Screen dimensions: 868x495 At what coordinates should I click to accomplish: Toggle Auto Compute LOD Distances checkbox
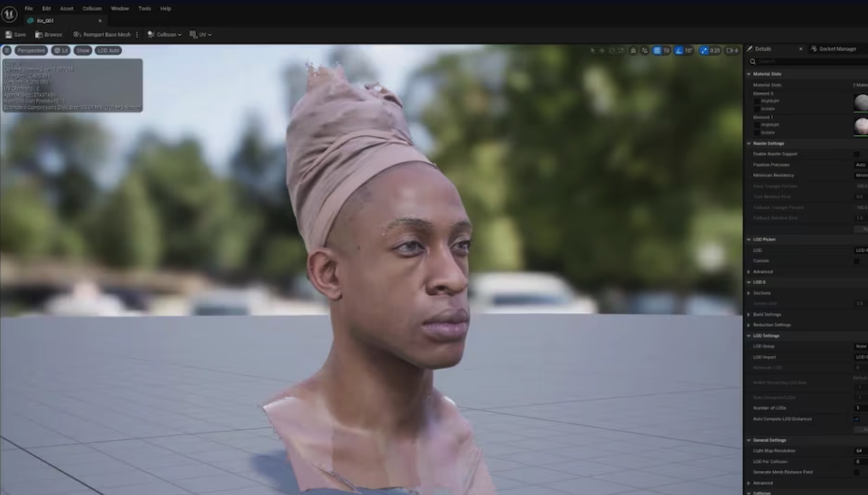[856, 419]
